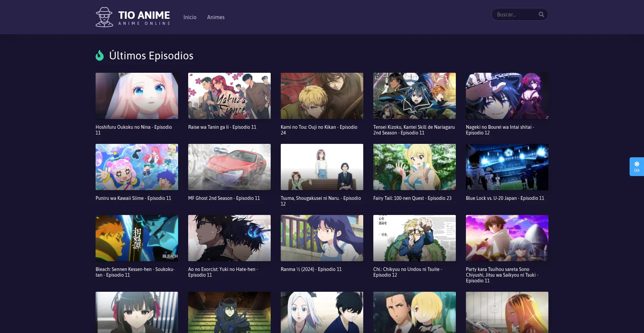Click 'Blue Lock vs. U-20 Japan - Episodio 11' title
Viewport: 644px width, 333px height.
(x=505, y=198)
